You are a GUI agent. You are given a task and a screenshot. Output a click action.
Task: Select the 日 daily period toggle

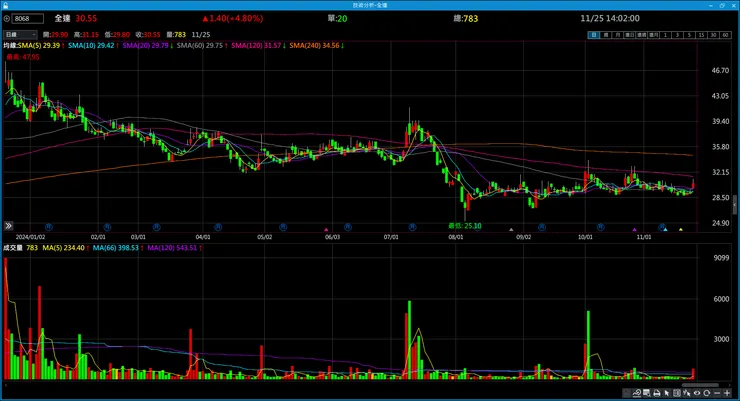594,35
